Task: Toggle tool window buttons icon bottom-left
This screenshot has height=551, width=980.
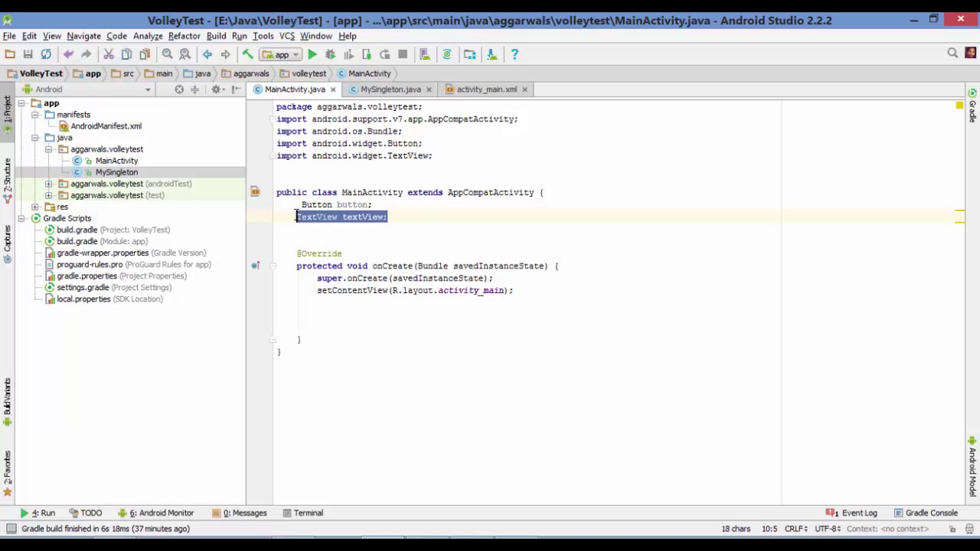Action: pyautogui.click(x=11, y=529)
